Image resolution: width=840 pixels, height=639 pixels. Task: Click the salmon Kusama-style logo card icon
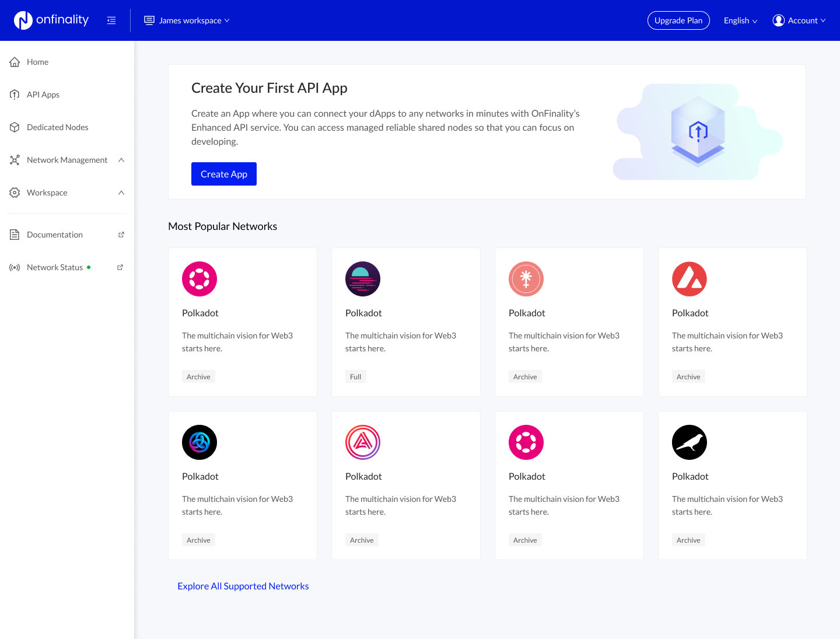click(526, 279)
